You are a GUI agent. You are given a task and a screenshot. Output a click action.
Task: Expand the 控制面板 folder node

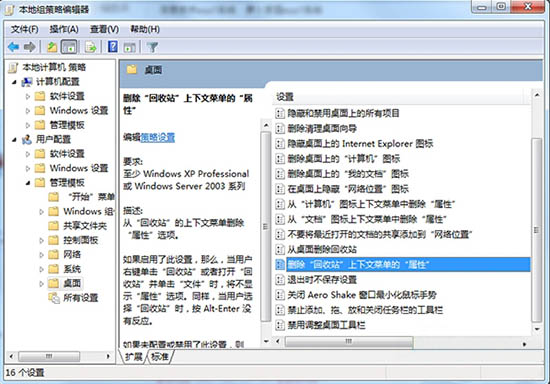[x=41, y=241]
